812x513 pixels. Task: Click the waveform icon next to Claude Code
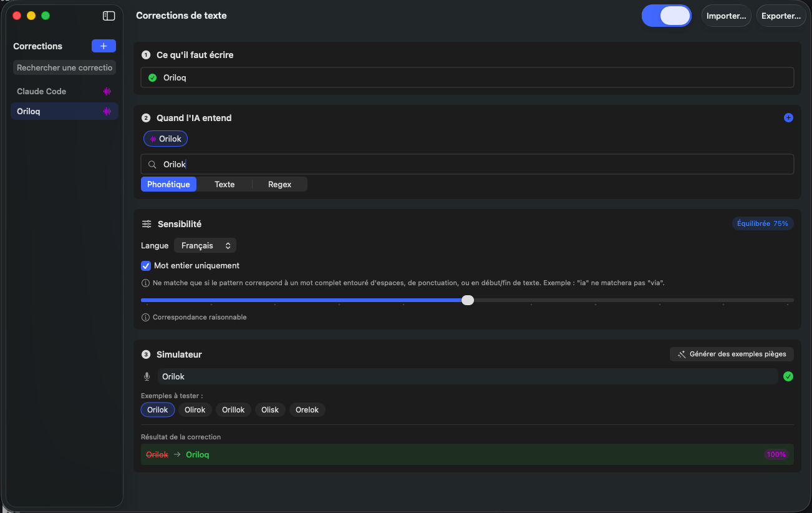(107, 91)
